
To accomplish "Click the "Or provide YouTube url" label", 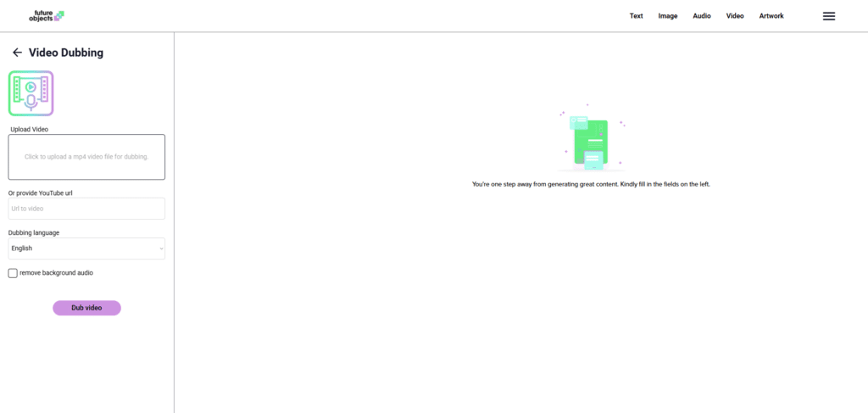I will click(41, 193).
